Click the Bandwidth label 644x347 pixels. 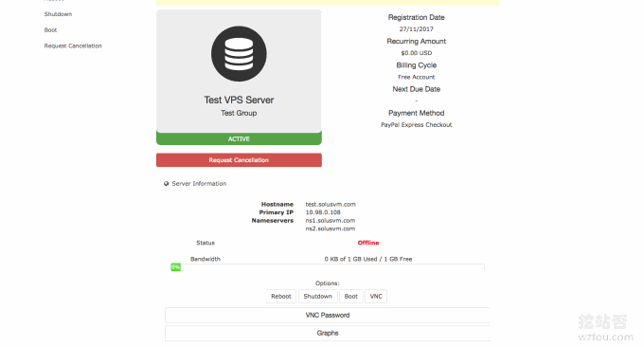pyautogui.click(x=206, y=259)
